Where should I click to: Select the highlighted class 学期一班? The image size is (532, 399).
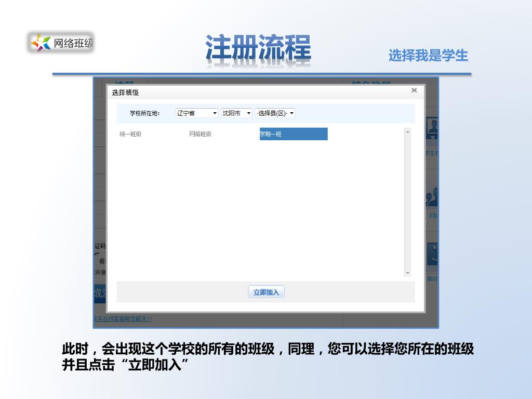pos(294,134)
